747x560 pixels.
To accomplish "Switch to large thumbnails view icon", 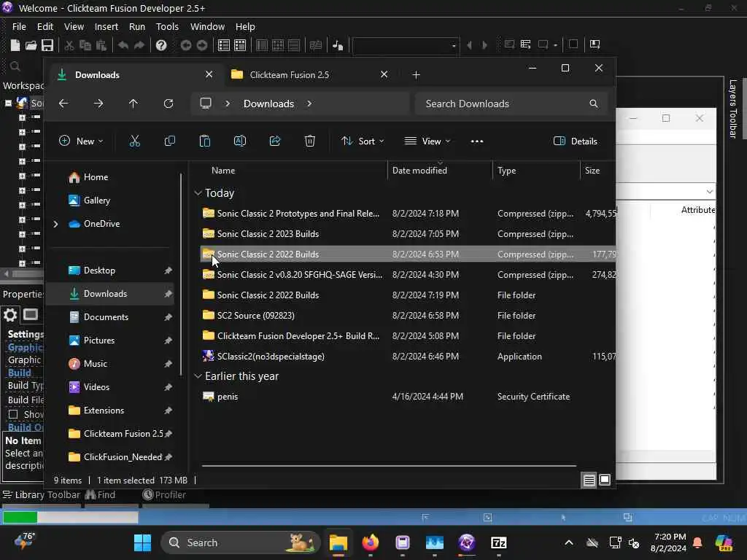I will (x=605, y=480).
